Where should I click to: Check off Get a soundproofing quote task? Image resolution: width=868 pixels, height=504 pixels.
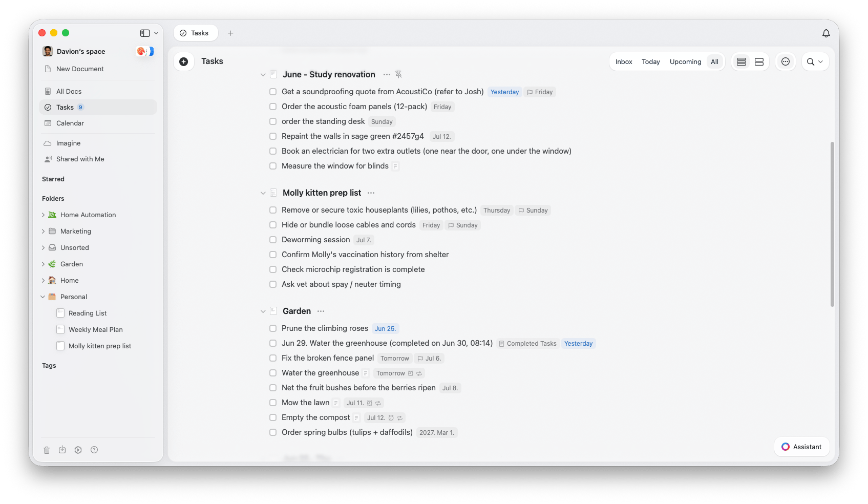coord(273,92)
